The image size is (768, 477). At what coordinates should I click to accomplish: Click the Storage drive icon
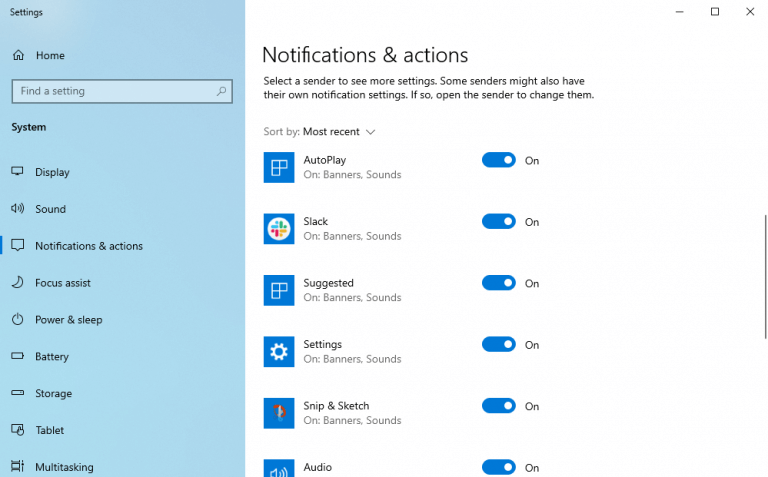[x=18, y=393]
